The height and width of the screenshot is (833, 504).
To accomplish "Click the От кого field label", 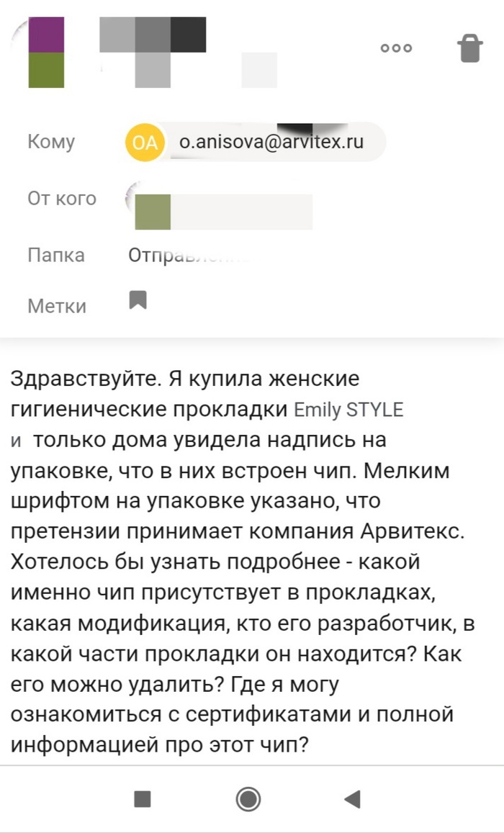I will tap(62, 198).
